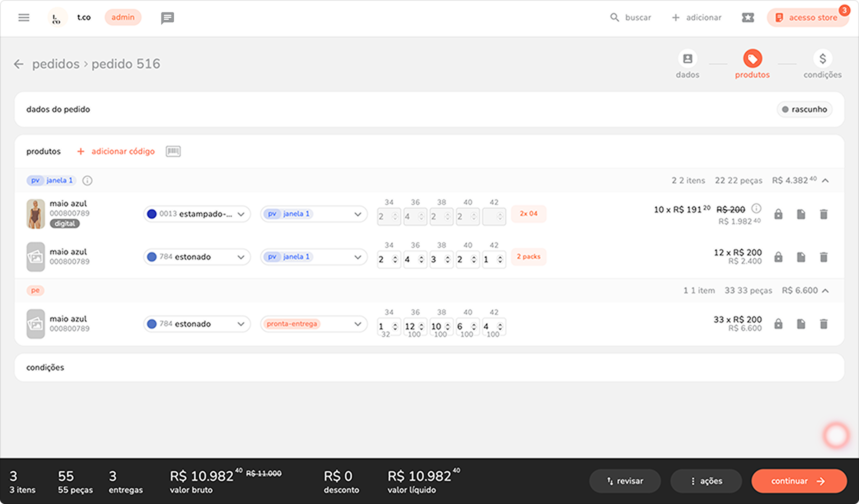
Task: Open the pronta-entrega delivery dropdown
Action: coord(314,324)
